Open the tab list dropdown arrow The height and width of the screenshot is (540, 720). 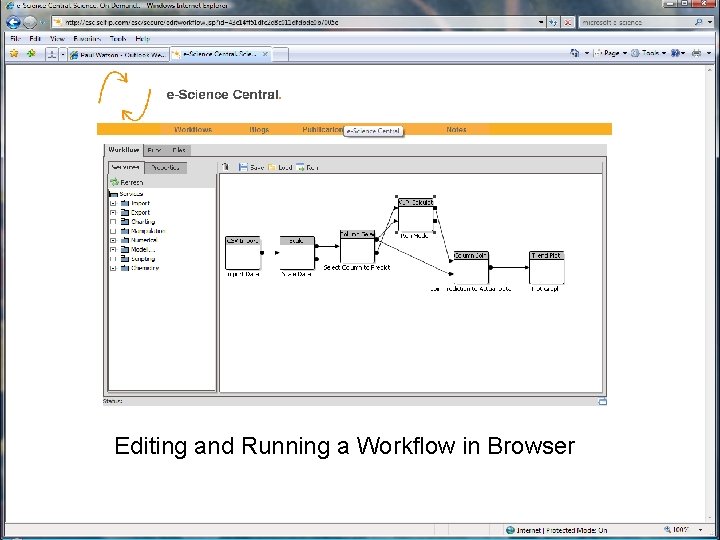coord(63,55)
